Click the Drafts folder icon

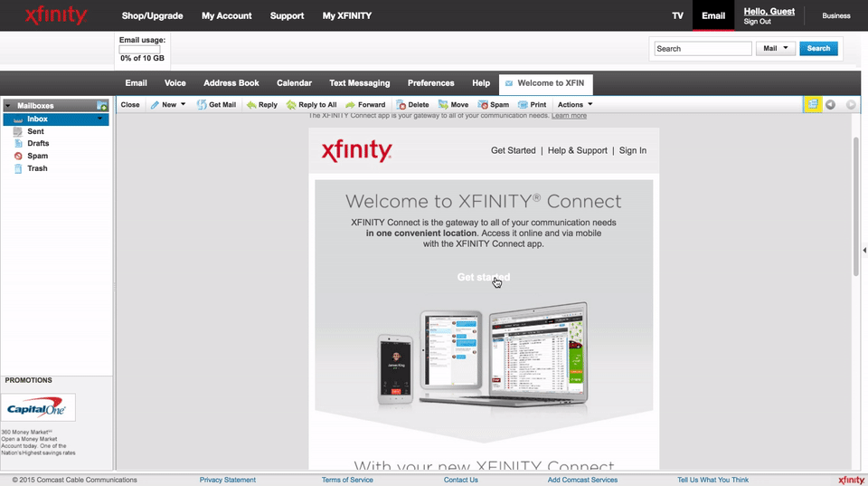18,144
